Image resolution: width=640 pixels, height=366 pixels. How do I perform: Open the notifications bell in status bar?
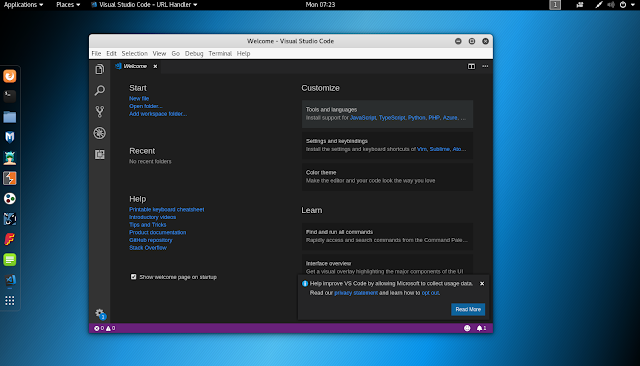[481, 328]
